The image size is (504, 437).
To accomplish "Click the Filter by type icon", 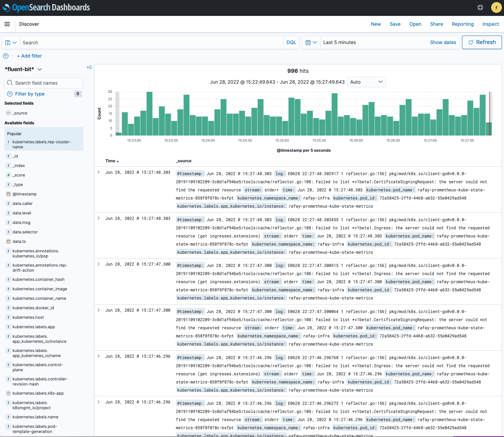I will point(10,94).
